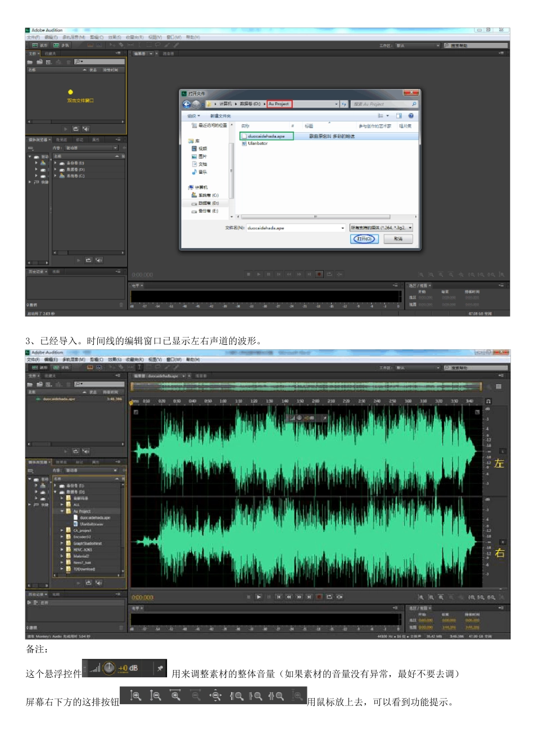534x756 pixels.
Task: Expand the CA_project folder in media browser
Action: point(62,530)
